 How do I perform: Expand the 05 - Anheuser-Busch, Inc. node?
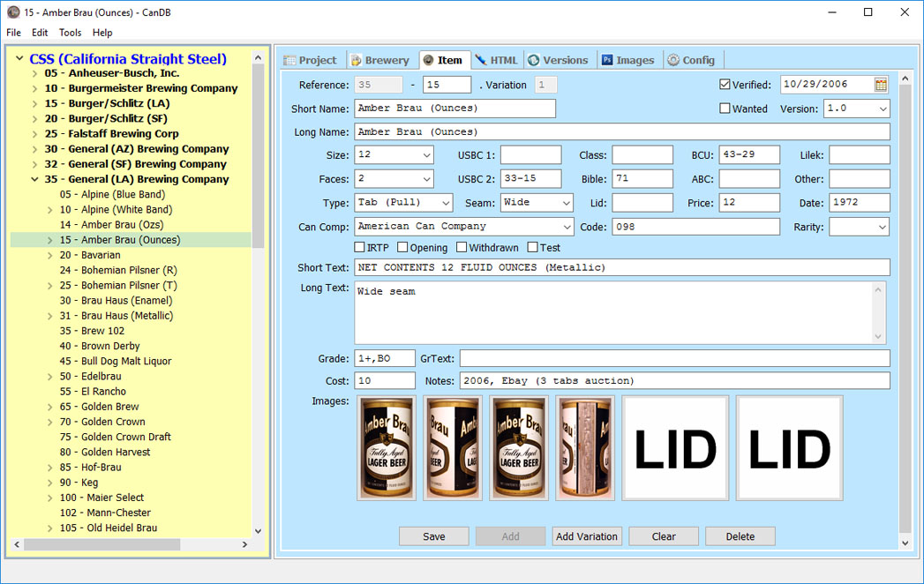click(x=34, y=73)
